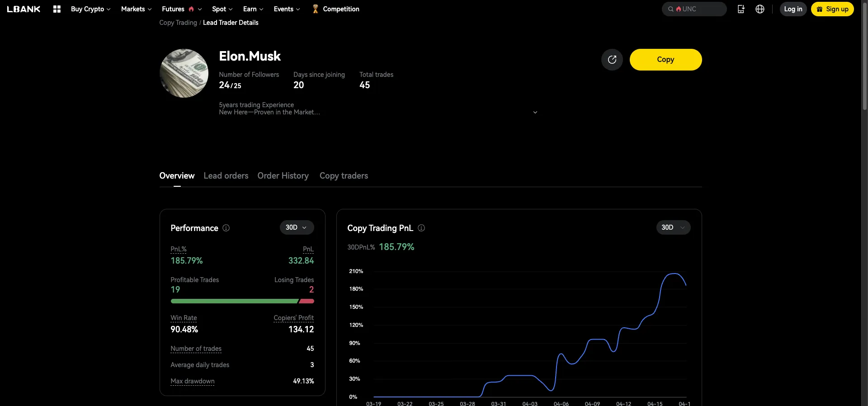Image resolution: width=868 pixels, height=406 pixels.
Task: Expand the trader bio description chevron
Action: coord(535,112)
